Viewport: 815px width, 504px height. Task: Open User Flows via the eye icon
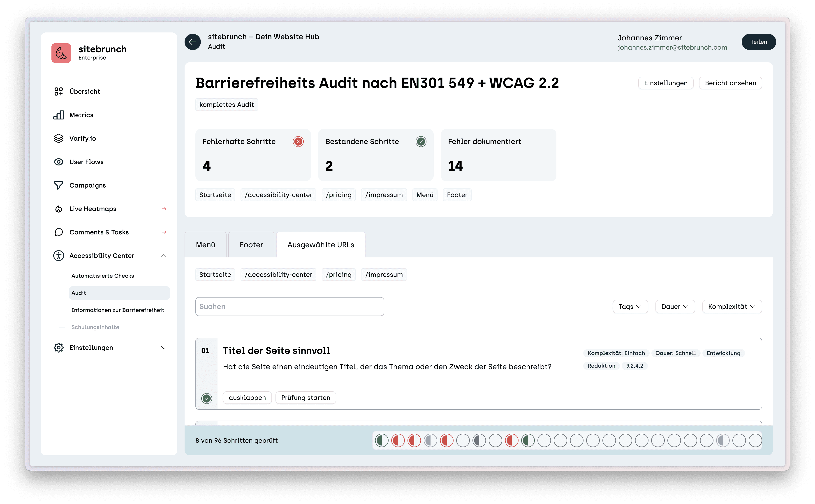click(58, 162)
